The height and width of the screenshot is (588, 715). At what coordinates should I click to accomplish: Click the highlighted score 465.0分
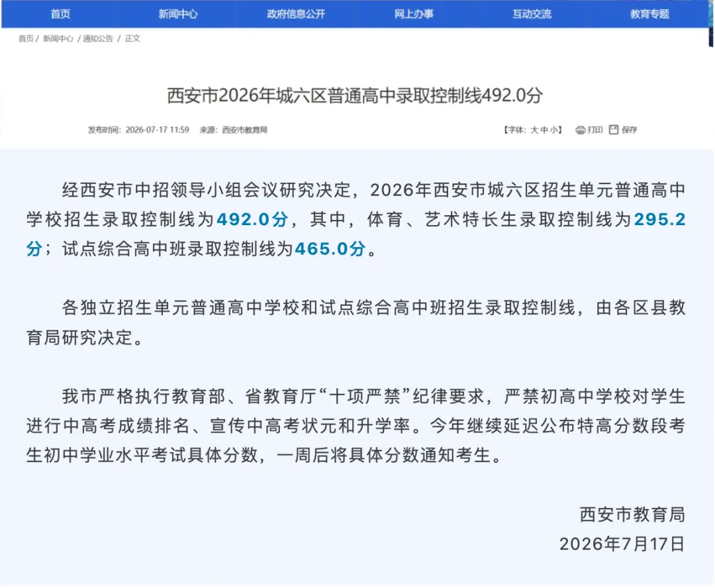(x=330, y=249)
